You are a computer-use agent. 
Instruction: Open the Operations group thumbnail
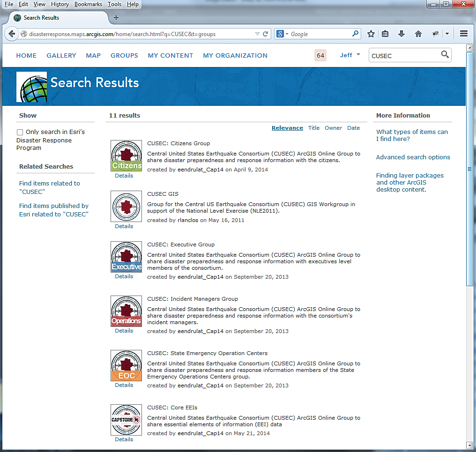[126, 311]
